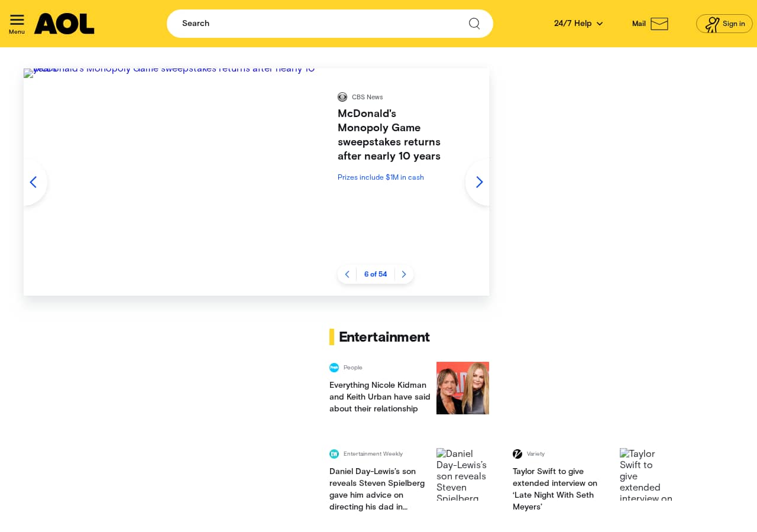This screenshot has height=532, width=757.
Task: Open the hamburger Menu icon
Action: click(17, 20)
